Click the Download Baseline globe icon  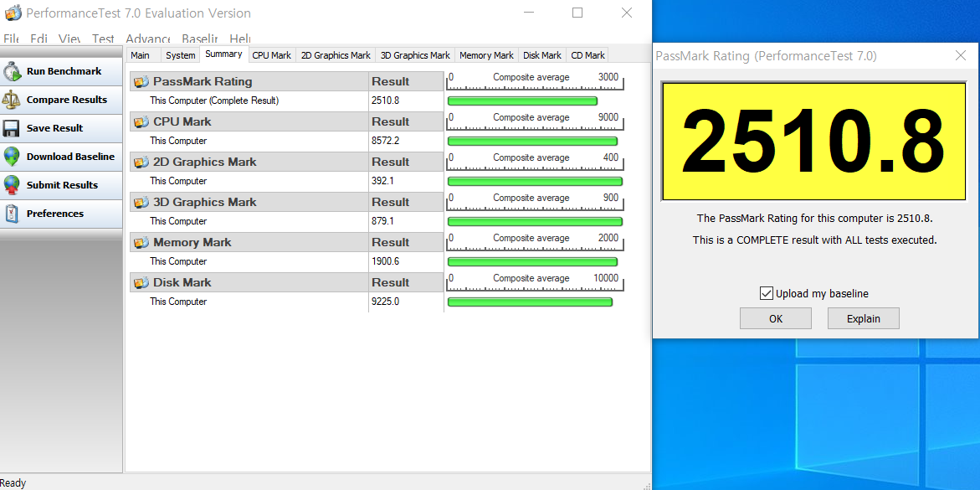12,157
